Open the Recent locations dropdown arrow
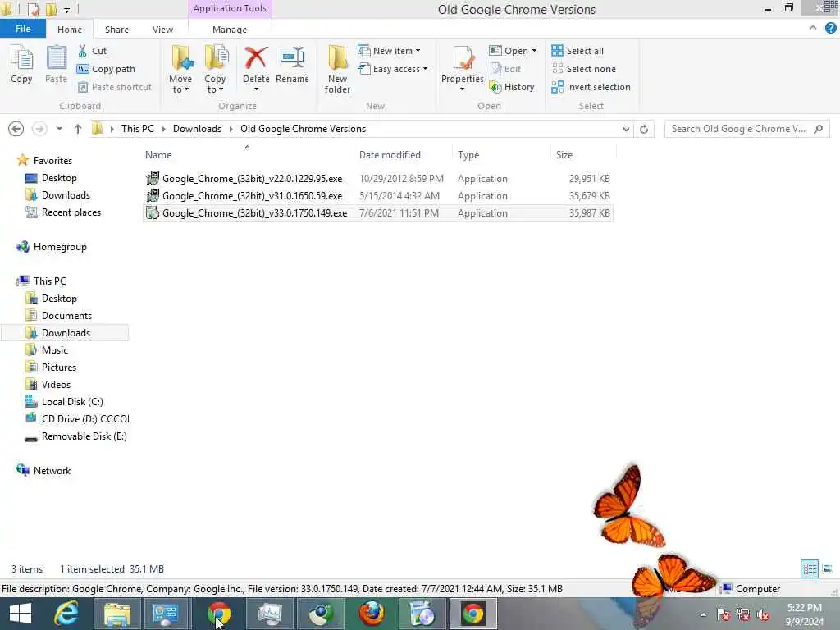The width and height of the screenshot is (840, 630). click(x=59, y=129)
